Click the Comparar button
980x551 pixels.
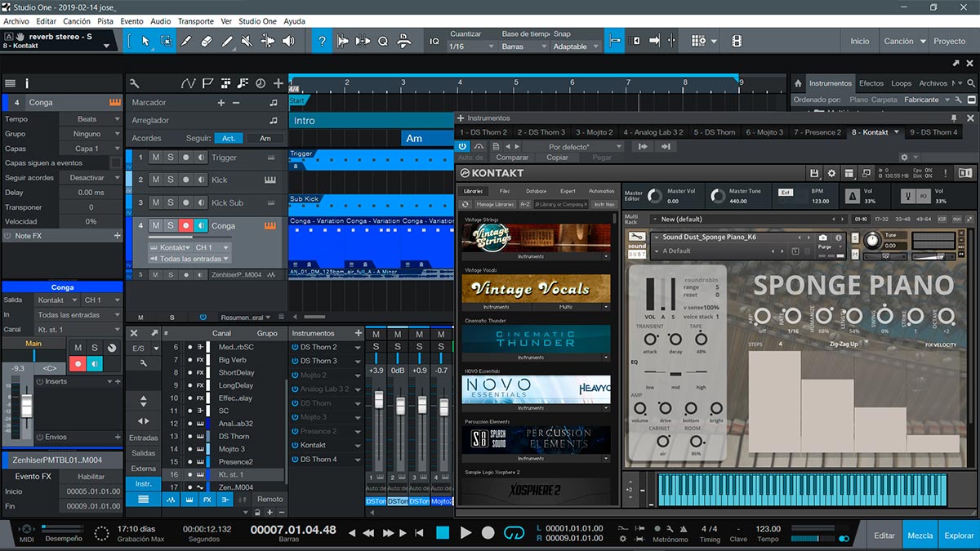point(512,158)
